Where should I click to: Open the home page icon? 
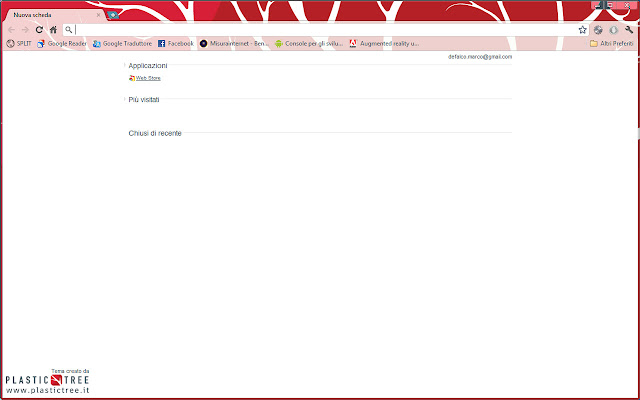pyautogui.click(x=53, y=30)
